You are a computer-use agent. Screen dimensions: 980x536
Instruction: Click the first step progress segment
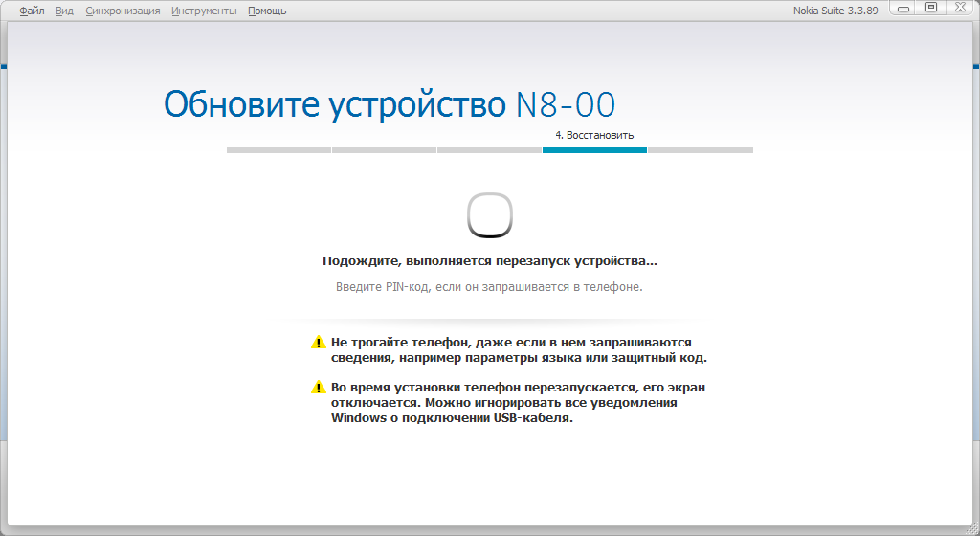[x=278, y=150]
